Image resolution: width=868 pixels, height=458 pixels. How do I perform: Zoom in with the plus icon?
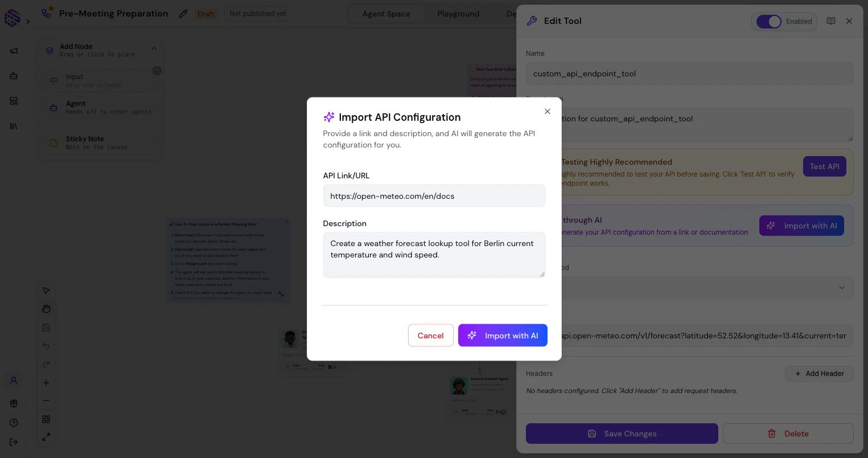(x=46, y=383)
